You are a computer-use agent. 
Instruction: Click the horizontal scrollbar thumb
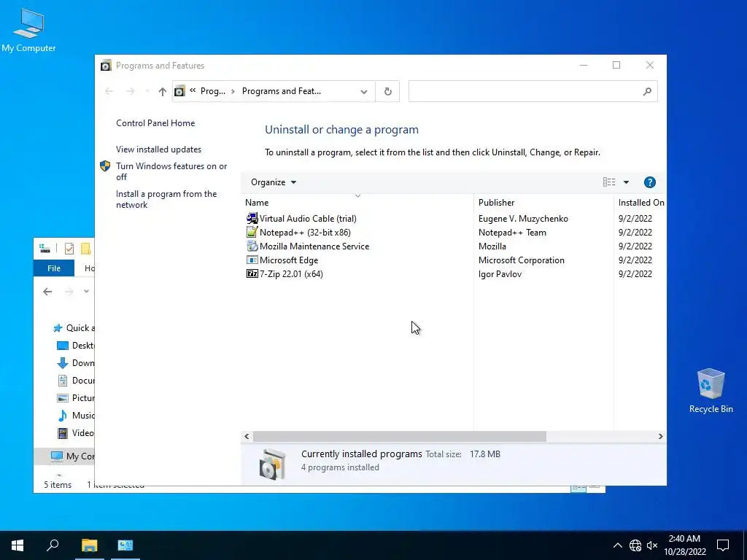[x=400, y=436]
